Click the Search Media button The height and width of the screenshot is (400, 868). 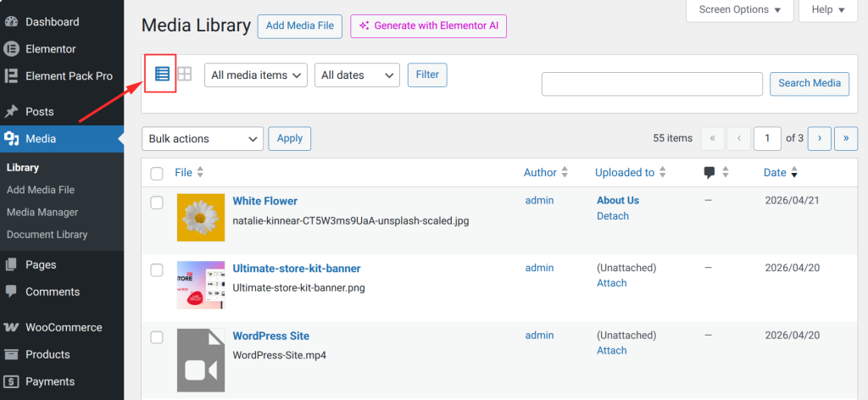[810, 84]
